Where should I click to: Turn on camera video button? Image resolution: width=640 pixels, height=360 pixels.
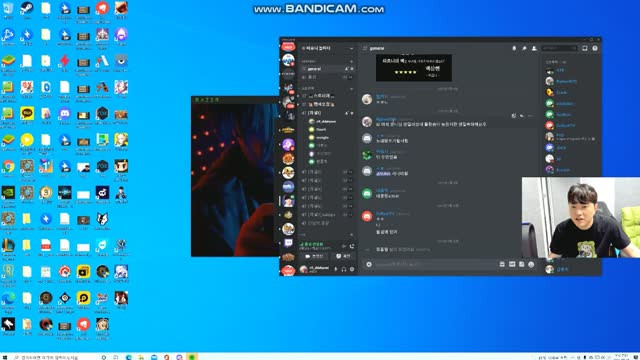(x=314, y=256)
